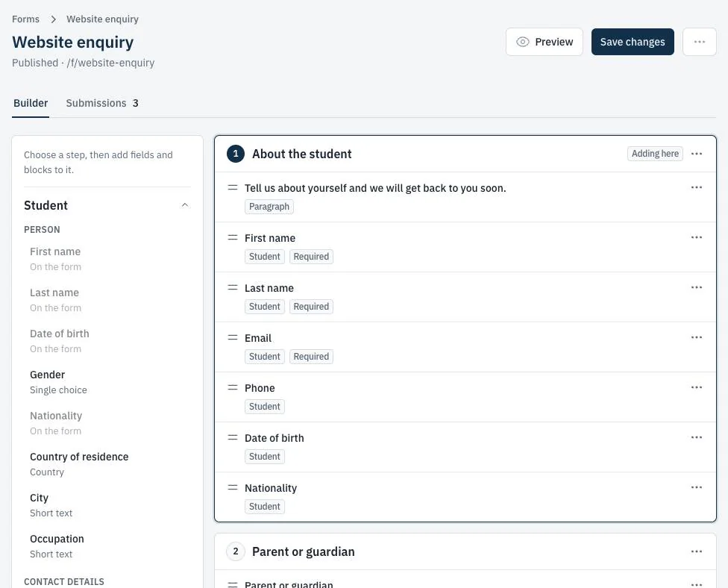Click the CONTACT DETAILS group label

pyautogui.click(x=64, y=581)
